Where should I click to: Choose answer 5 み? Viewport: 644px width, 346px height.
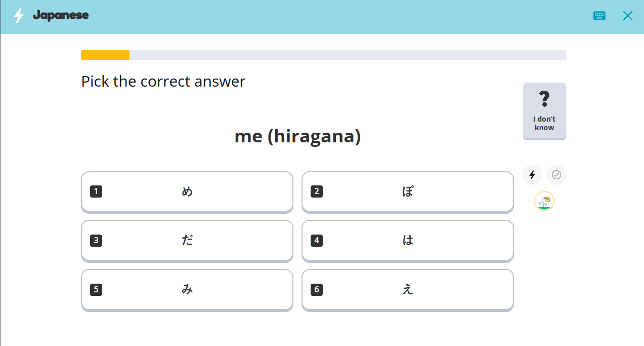187,289
